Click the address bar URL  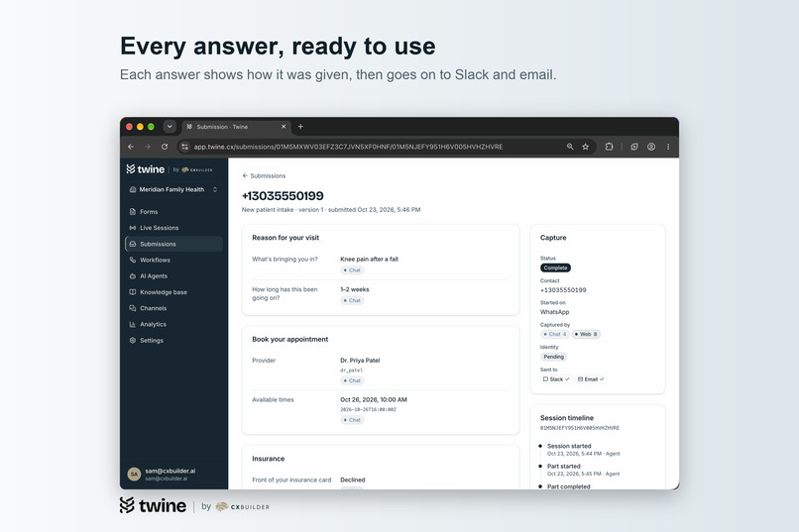click(x=348, y=147)
